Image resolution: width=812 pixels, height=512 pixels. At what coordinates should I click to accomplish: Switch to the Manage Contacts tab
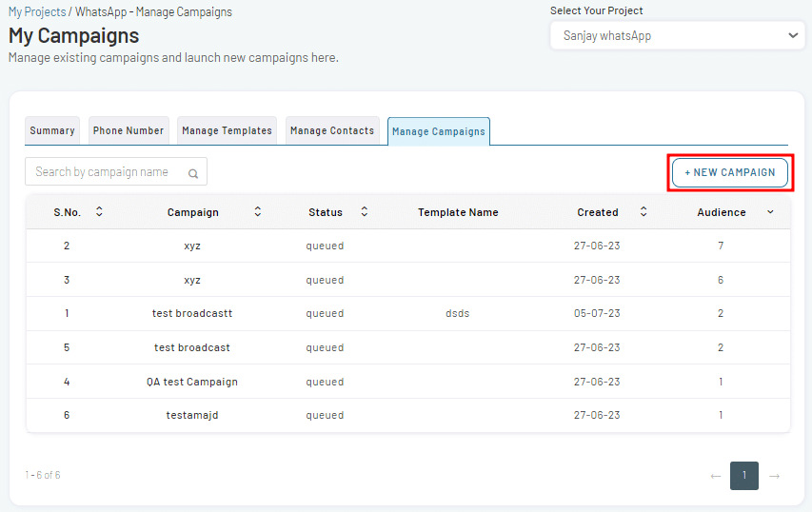click(x=332, y=130)
